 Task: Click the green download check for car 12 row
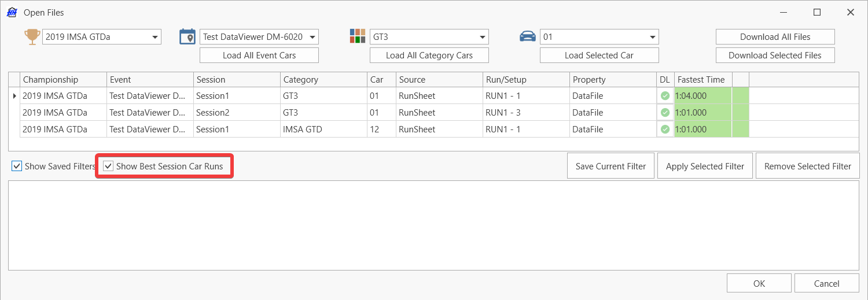pos(665,129)
